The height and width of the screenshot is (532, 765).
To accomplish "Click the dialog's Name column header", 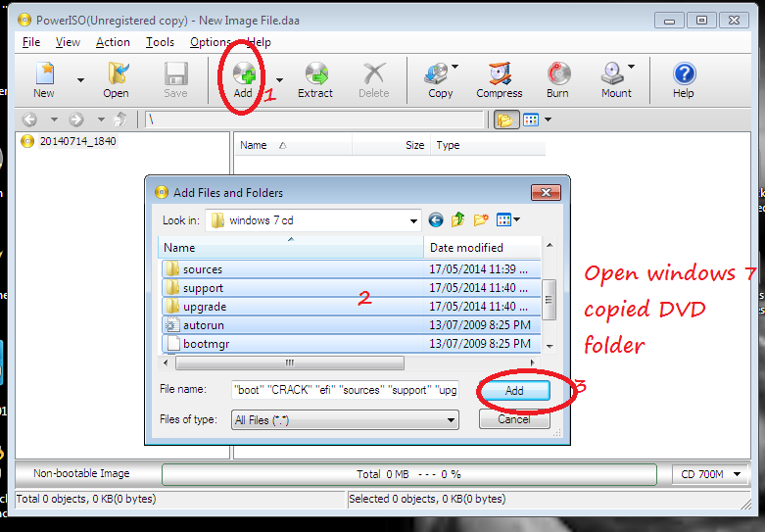I will [x=291, y=248].
